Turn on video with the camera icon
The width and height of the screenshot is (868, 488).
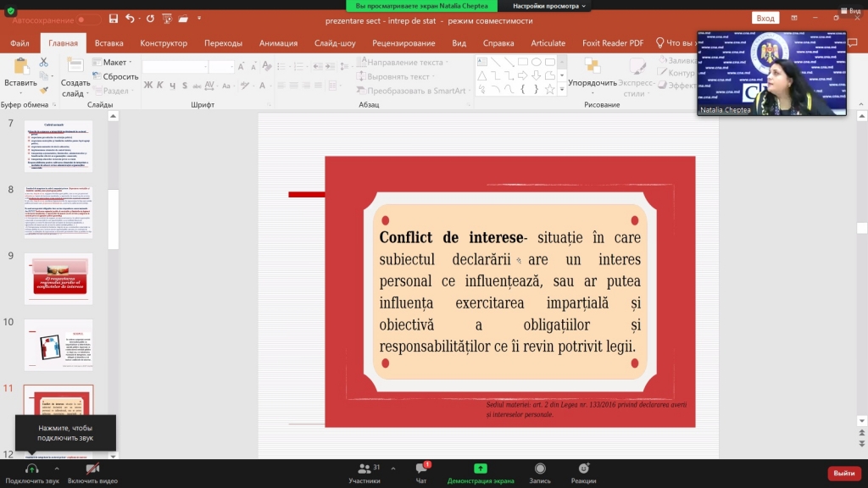(92, 469)
